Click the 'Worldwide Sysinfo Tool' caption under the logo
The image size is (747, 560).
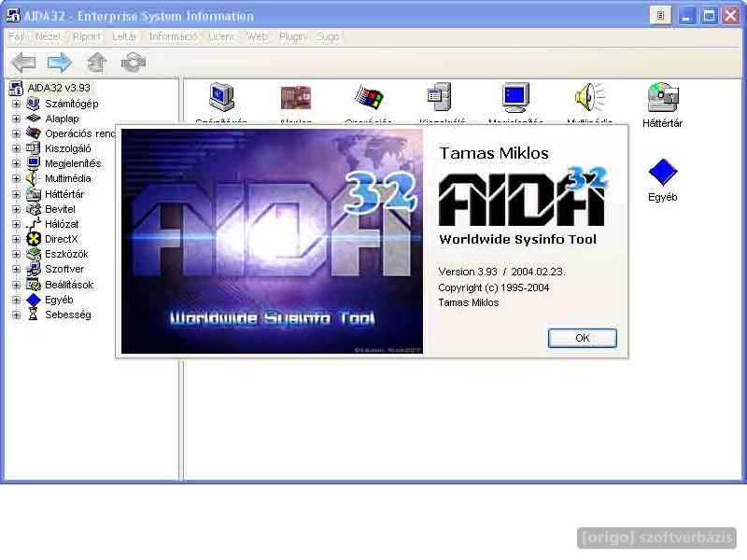518,239
